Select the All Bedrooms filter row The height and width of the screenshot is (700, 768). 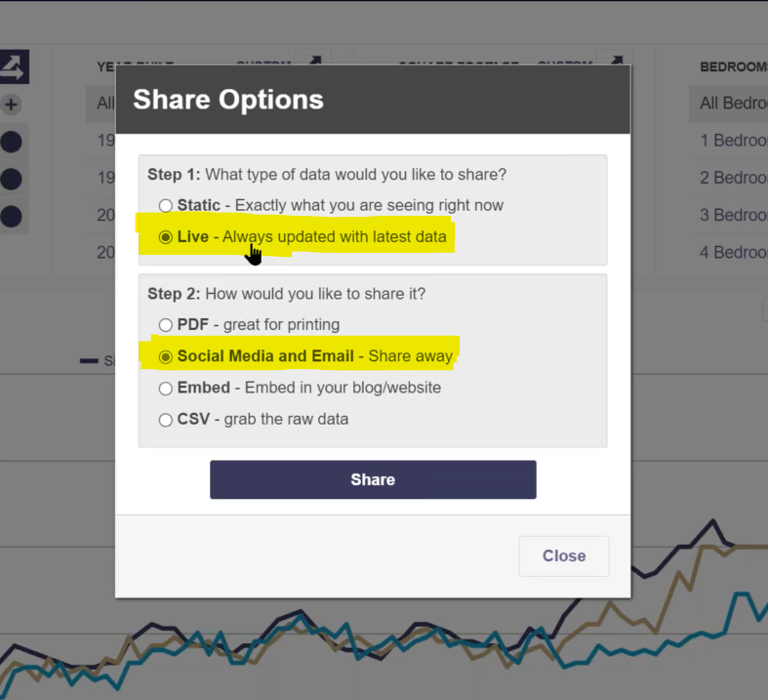coord(728,103)
